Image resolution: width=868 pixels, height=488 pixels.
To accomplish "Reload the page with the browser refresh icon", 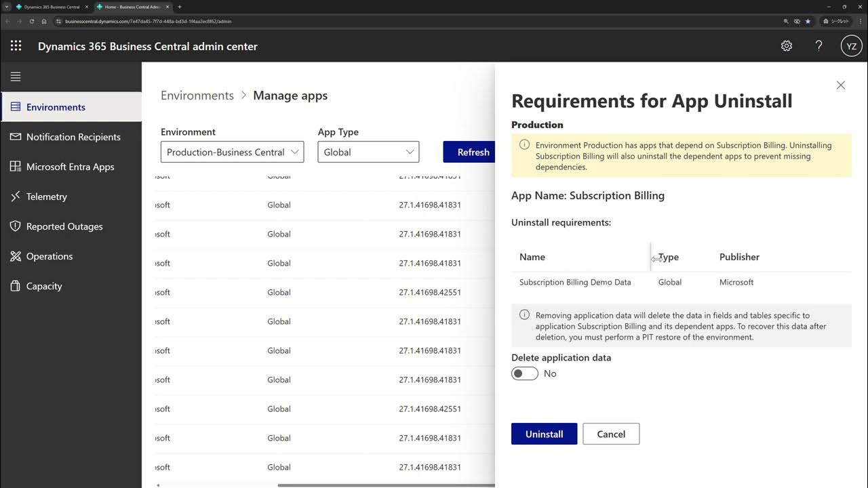I will 31,21.
